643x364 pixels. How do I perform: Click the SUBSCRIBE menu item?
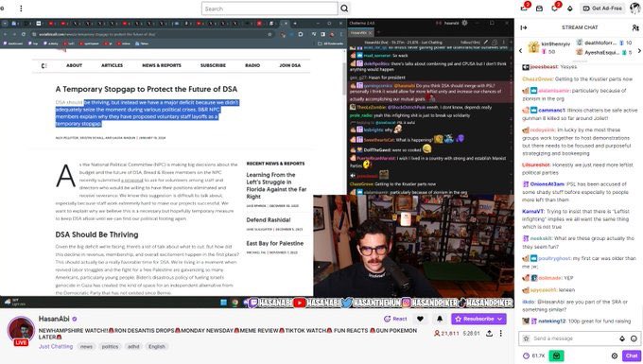click(213, 65)
